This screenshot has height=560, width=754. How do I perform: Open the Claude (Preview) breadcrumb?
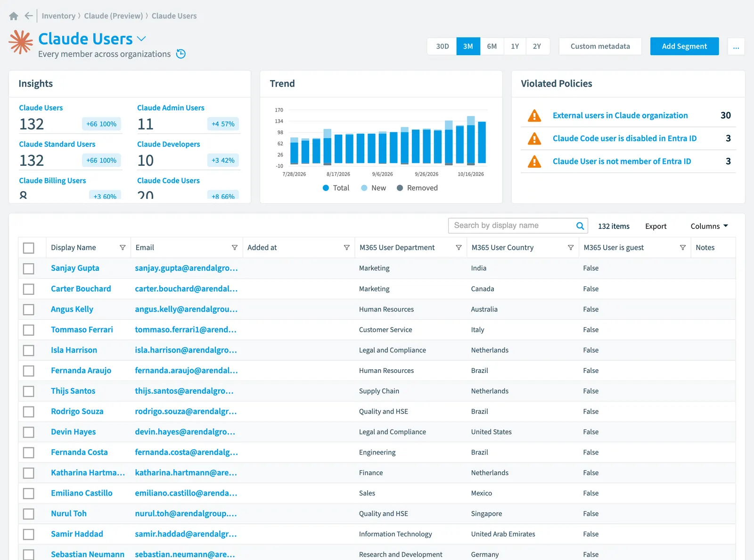click(113, 16)
